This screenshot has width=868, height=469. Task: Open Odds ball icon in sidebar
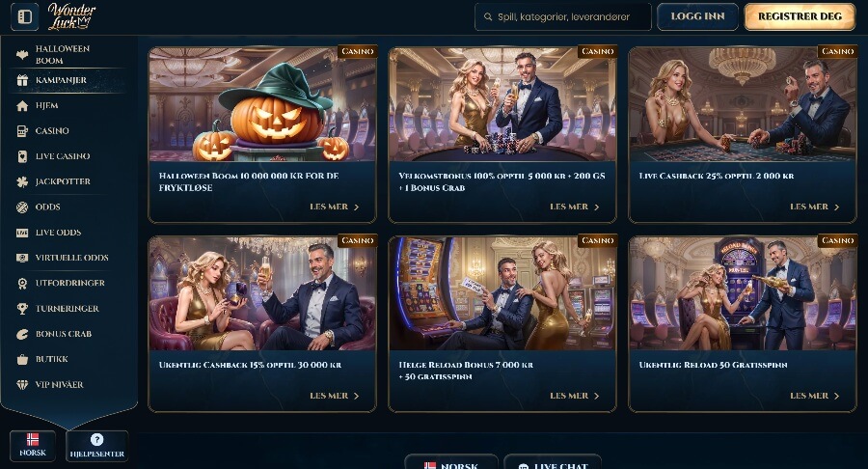click(22, 207)
